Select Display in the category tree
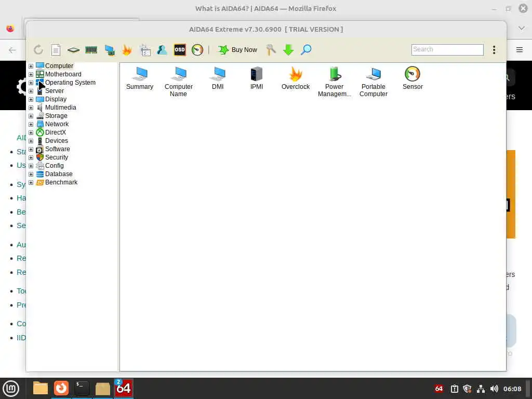 tap(56, 99)
